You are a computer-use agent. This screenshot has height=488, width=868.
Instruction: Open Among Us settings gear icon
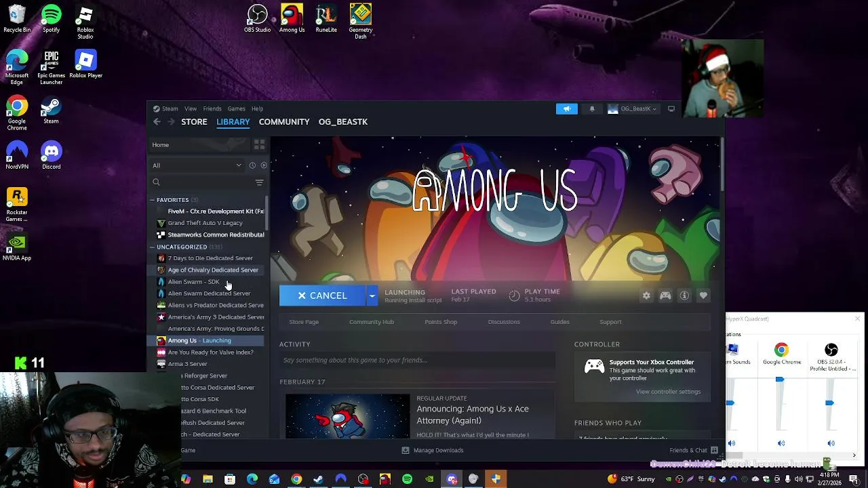click(646, 296)
